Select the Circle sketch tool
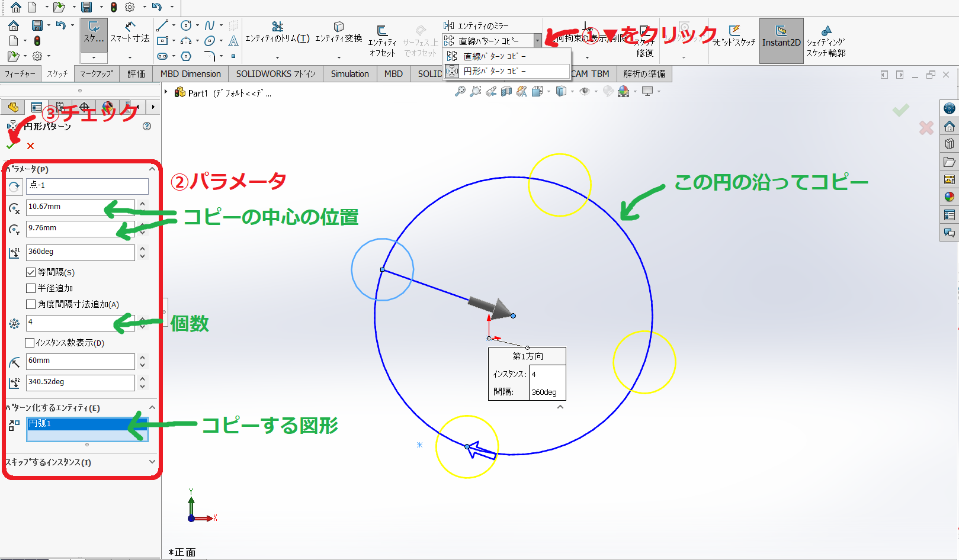Image resolution: width=959 pixels, height=560 pixels. [x=186, y=25]
